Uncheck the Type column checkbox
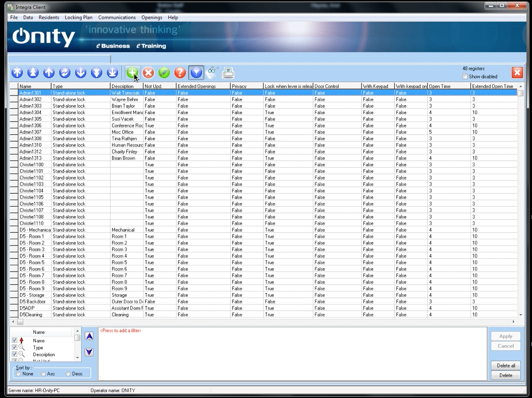This screenshot has width=532, height=398. pyautogui.click(x=14, y=347)
